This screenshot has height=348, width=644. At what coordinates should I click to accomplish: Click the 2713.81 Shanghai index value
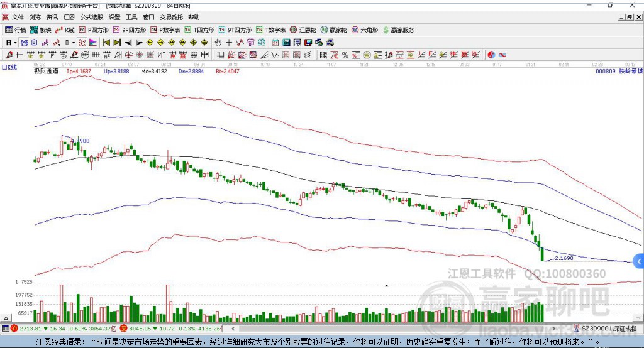pyautogui.click(x=30, y=329)
